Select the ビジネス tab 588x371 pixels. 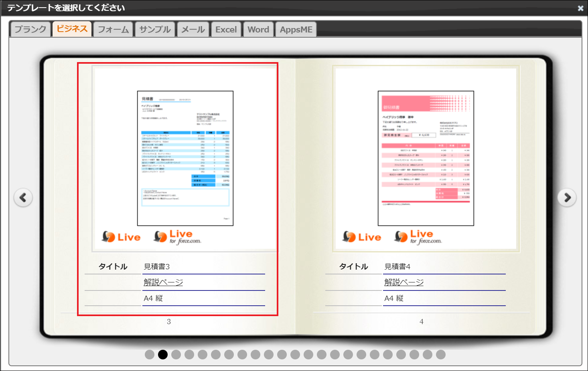(x=72, y=29)
